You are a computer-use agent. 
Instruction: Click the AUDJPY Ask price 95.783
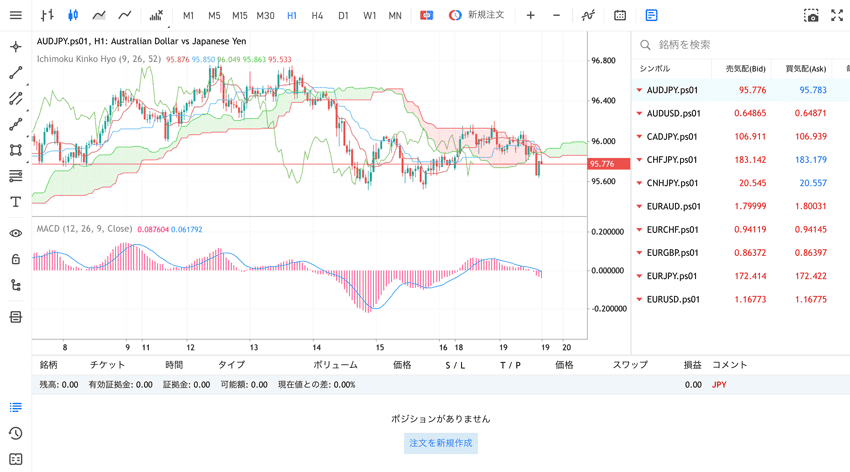[813, 90]
